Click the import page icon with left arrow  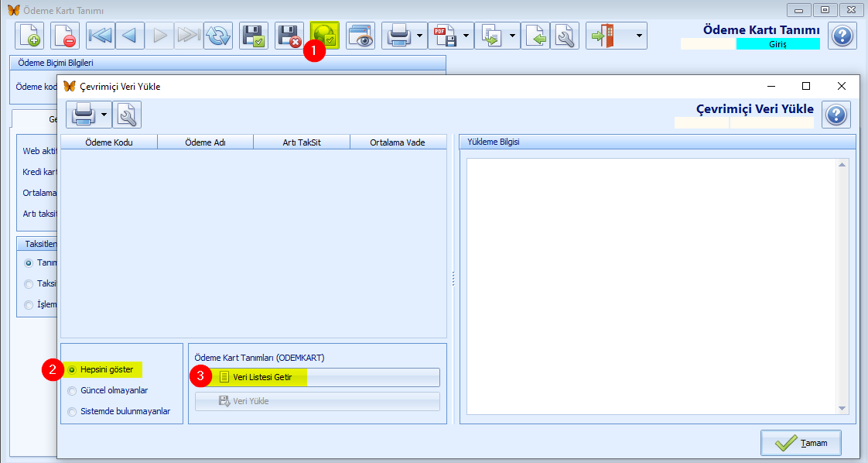click(535, 36)
